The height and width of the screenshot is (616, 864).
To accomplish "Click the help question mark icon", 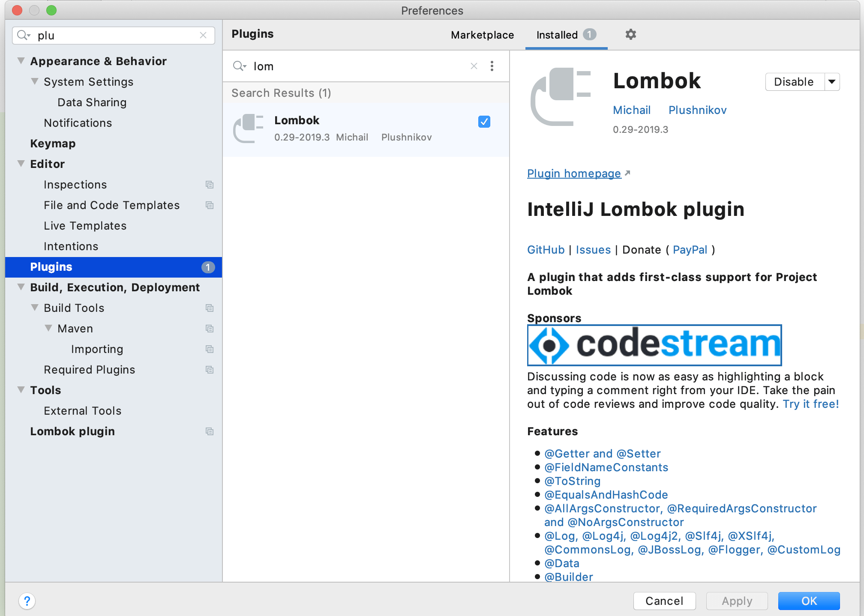I will (27, 601).
